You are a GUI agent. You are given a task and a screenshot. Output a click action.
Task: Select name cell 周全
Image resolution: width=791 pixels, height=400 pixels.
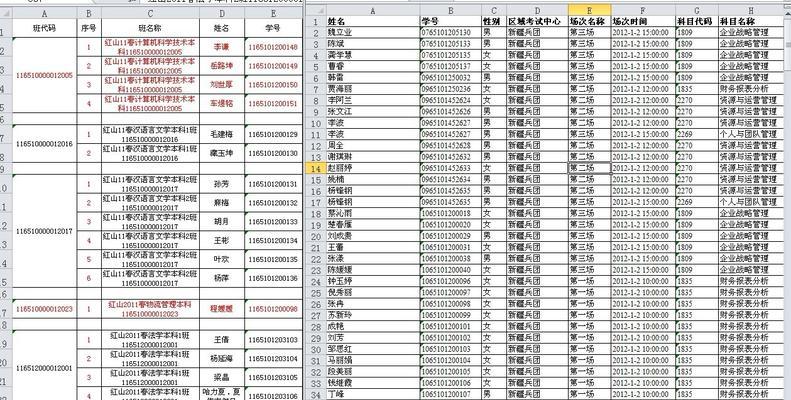point(373,146)
